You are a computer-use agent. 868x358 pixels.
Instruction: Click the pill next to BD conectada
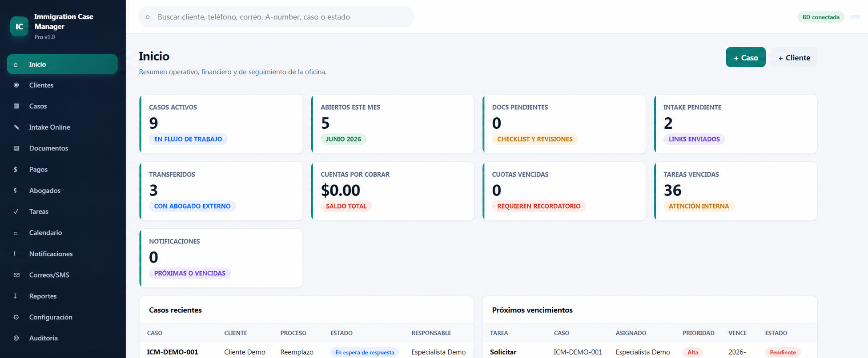(x=855, y=17)
